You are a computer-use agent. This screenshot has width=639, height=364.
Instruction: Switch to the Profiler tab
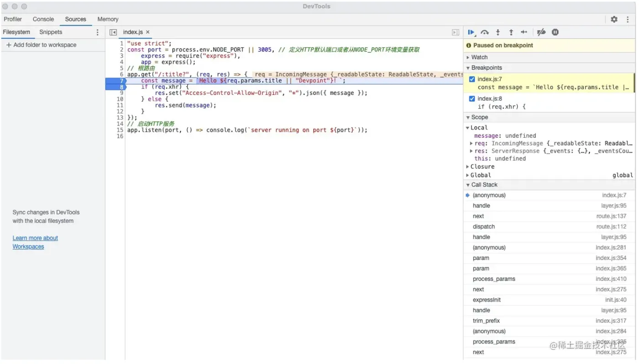click(x=13, y=19)
